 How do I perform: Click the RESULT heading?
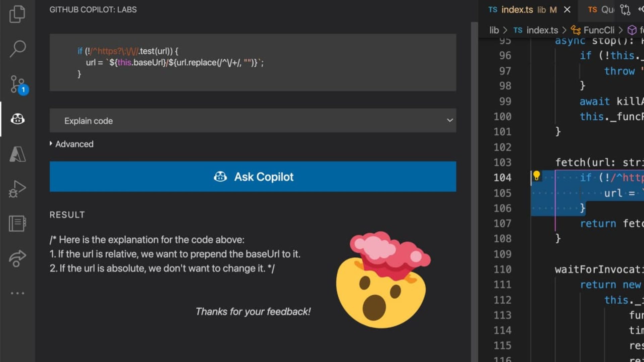(x=67, y=215)
